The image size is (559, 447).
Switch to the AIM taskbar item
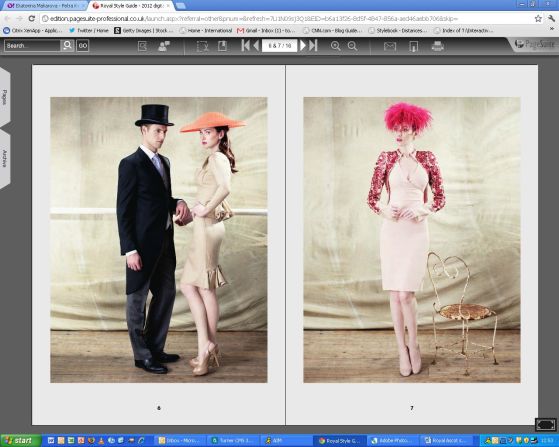pyautogui.click(x=286, y=441)
